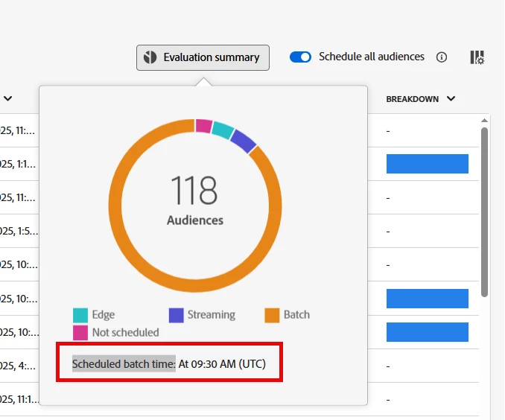Click the scrollbar up arrow
505x420 pixels.
pyautogui.click(x=484, y=121)
